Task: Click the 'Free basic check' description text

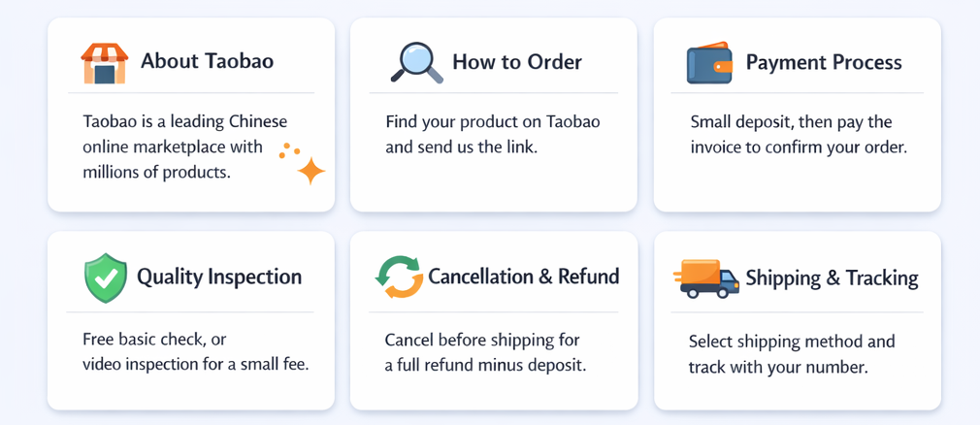Action: point(195,352)
